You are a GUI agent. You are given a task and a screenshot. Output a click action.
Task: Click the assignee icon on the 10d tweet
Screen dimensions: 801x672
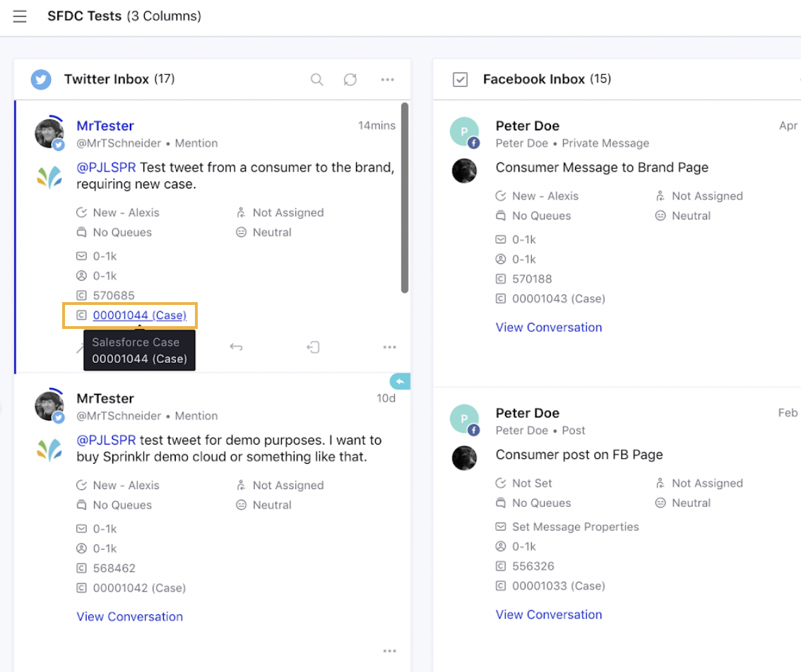(x=241, y=485)
